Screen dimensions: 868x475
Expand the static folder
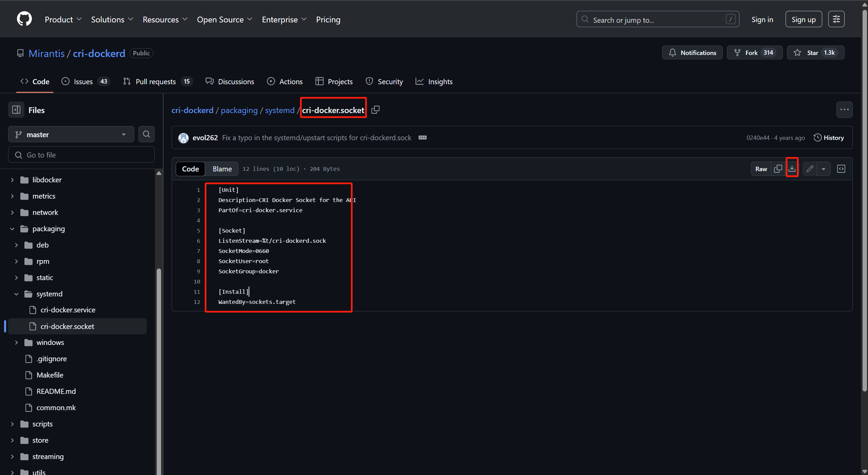pos(17,277)
